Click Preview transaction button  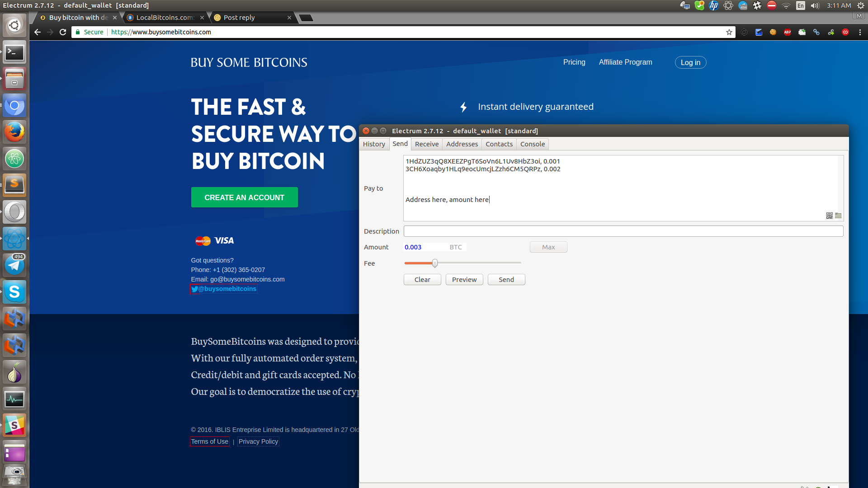pos(464,280)
